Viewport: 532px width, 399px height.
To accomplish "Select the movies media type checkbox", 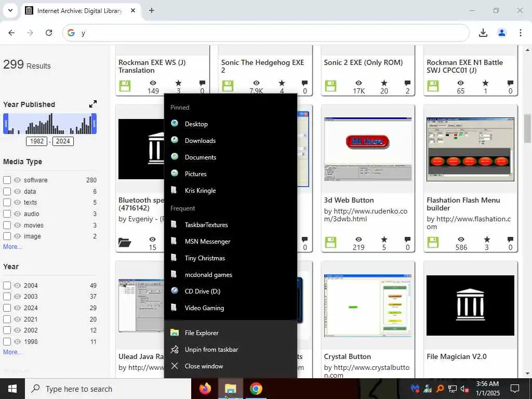I will click(7, 225).
